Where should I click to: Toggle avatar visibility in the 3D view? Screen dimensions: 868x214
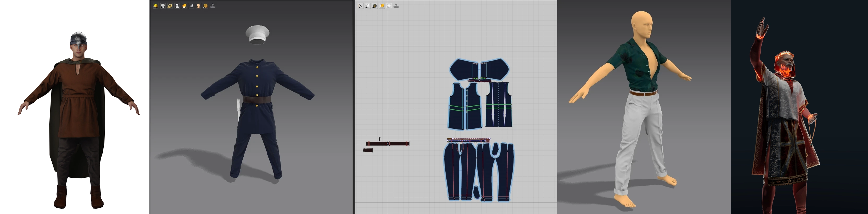(177, 6)
